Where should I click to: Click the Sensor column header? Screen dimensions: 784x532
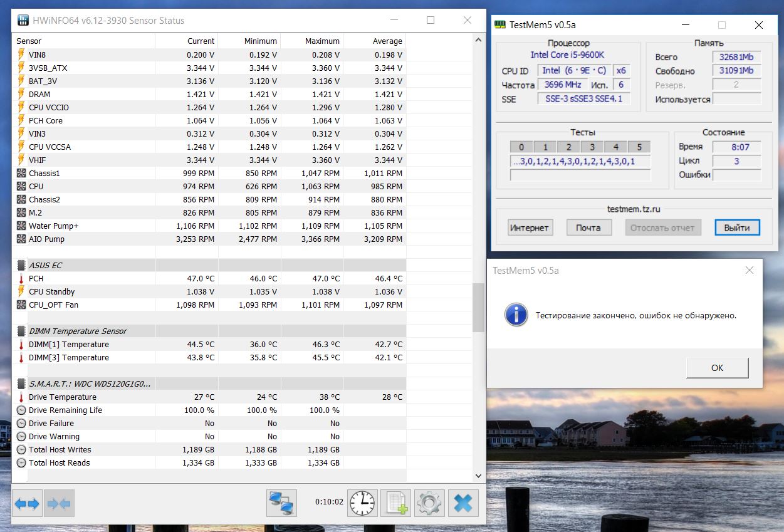click(x=85, y=41)
